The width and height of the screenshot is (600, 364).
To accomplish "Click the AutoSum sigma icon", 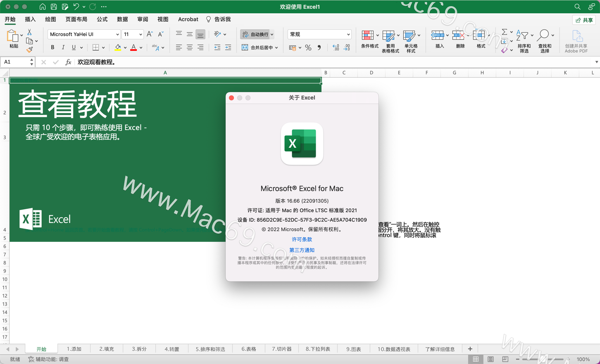I will pyautogui.click(x=504, y=32).
